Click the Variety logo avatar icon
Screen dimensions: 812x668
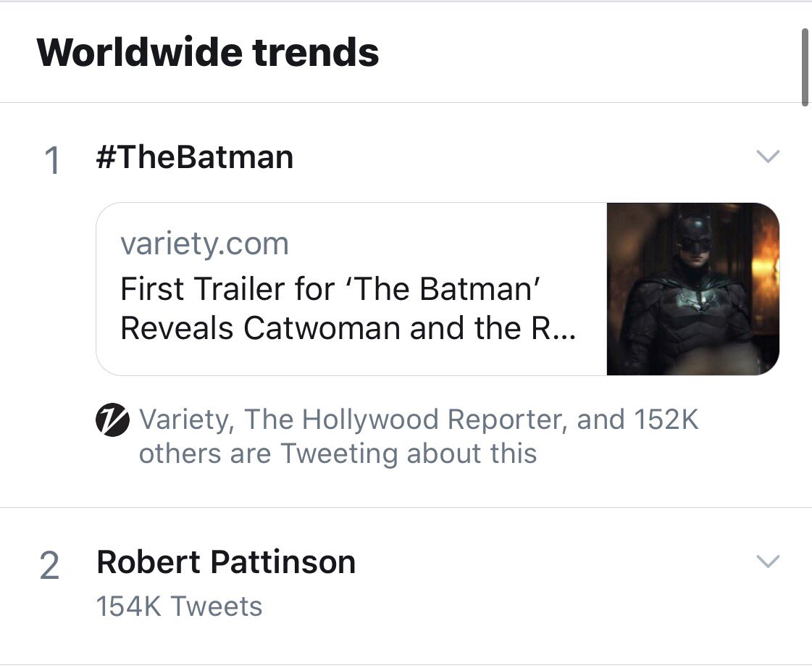click(x=112, y=419)
